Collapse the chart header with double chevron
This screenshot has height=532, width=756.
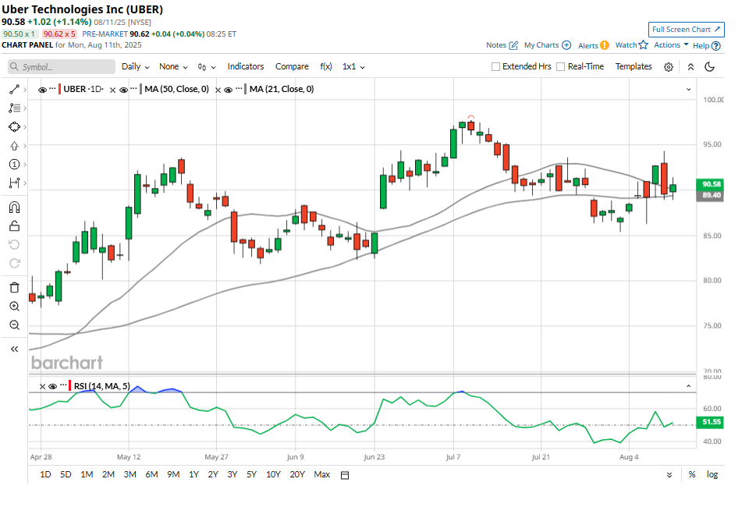[x=690, y=67]
